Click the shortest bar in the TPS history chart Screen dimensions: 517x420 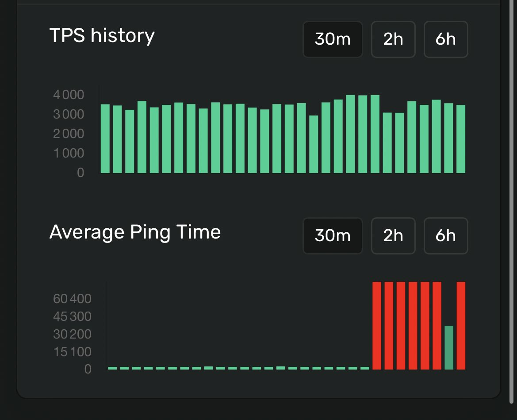coord(314,144)
